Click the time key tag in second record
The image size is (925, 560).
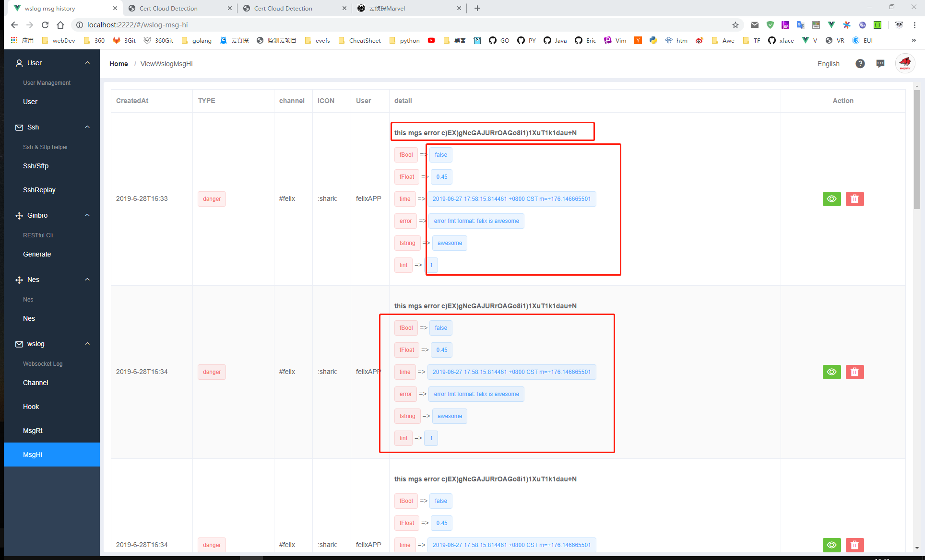pyautogui.click(x=405, y=372)
